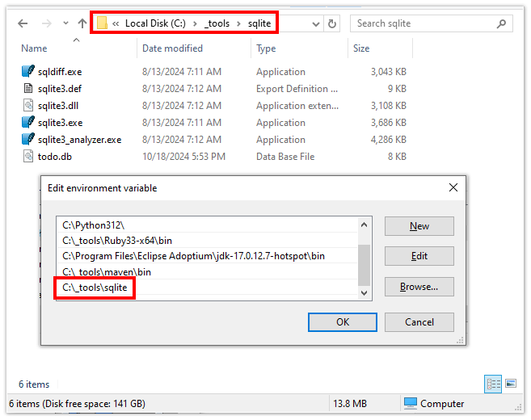Click the New button in dialog

419,226
